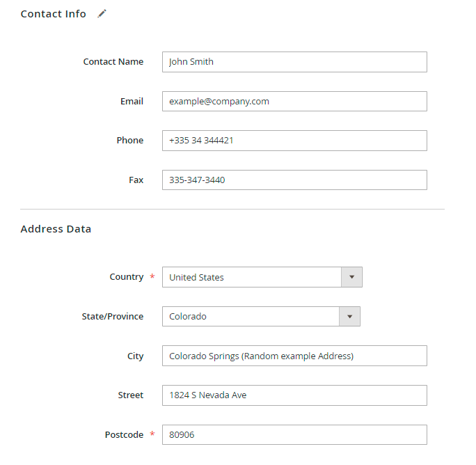The width and height of the screenshot is (476, 465).
Task: Click into the Email text field
Action: tap(294, 101)
